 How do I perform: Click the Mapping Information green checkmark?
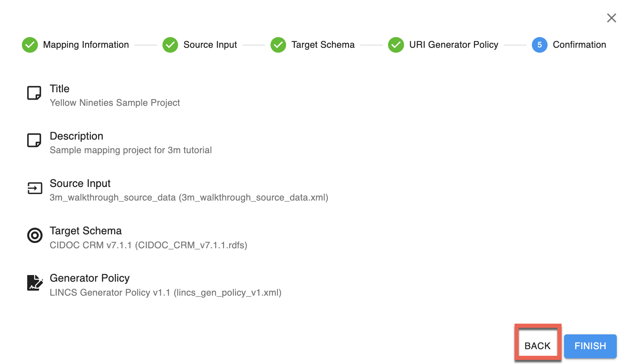click(30, 45)
